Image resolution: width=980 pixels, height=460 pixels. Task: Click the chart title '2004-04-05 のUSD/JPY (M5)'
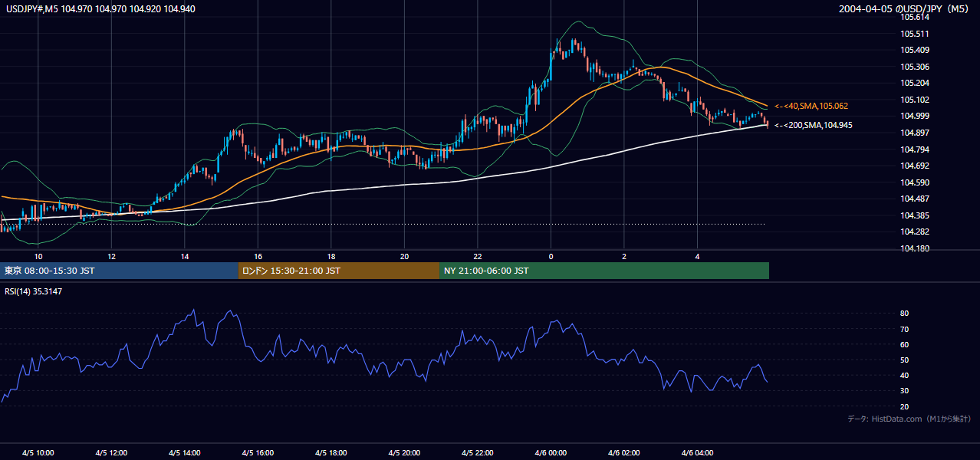pos(905,9)
